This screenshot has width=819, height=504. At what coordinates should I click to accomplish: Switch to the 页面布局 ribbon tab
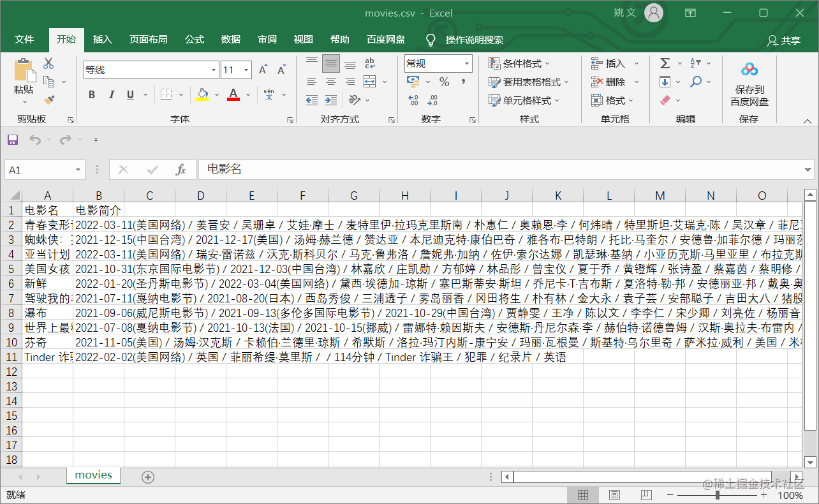148,40
